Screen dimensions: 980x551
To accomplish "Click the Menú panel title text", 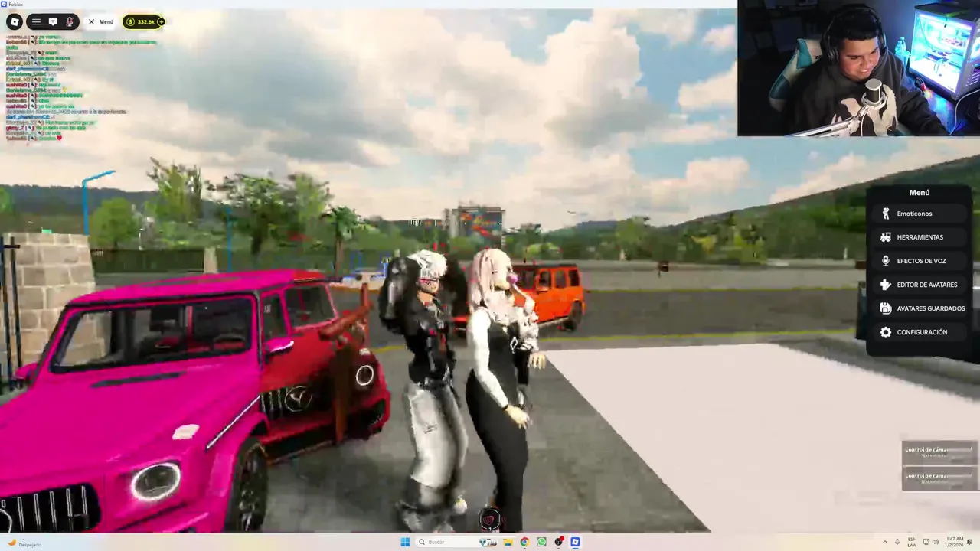I will click(920, 193).
